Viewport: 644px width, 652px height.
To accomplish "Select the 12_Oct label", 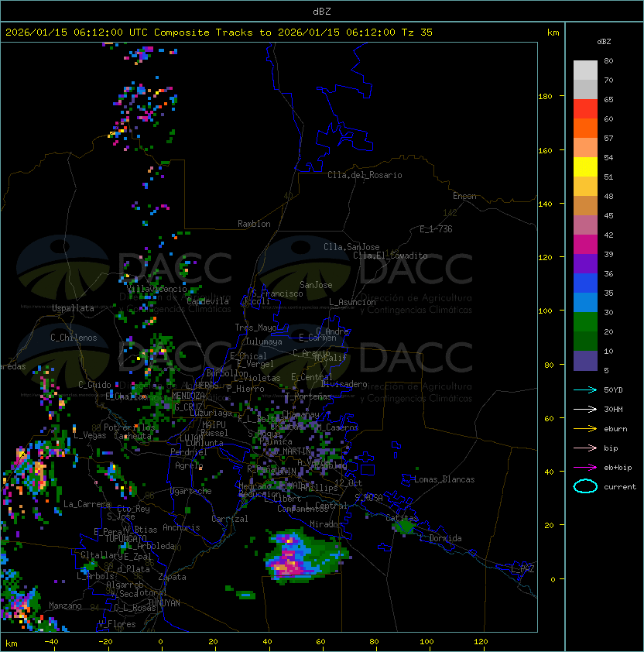I will pos(348,483).
